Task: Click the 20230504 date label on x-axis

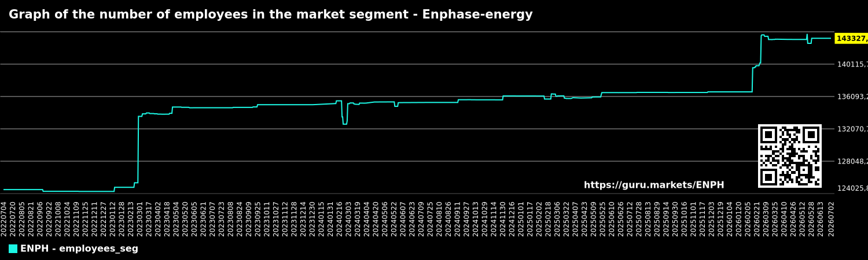Action: point(176,218)
